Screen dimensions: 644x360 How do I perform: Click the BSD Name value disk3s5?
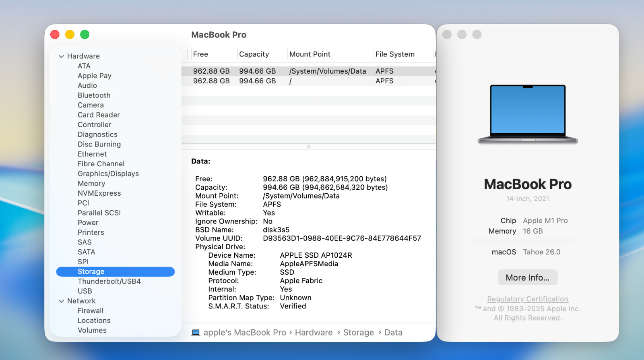(276, 230)
